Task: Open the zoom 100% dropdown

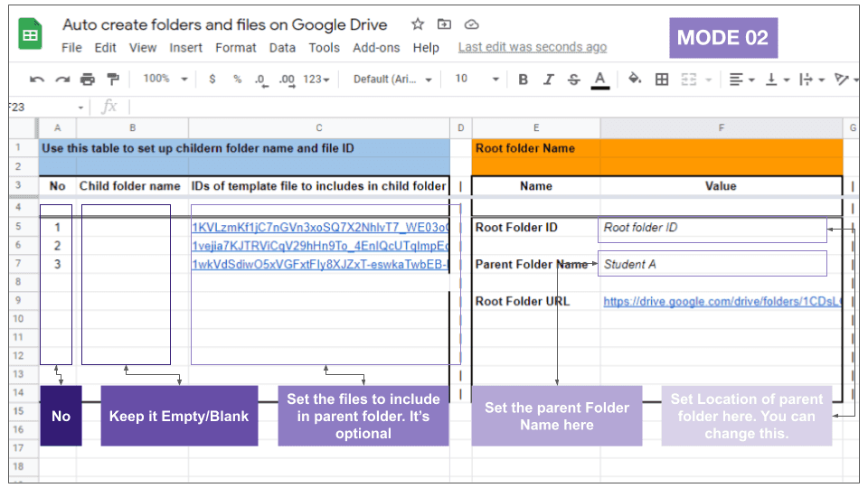Action: click(x=165, y=80)
